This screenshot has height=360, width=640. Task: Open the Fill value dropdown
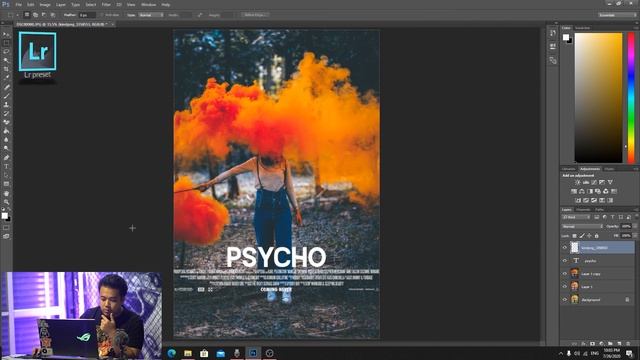click(635, 236)
